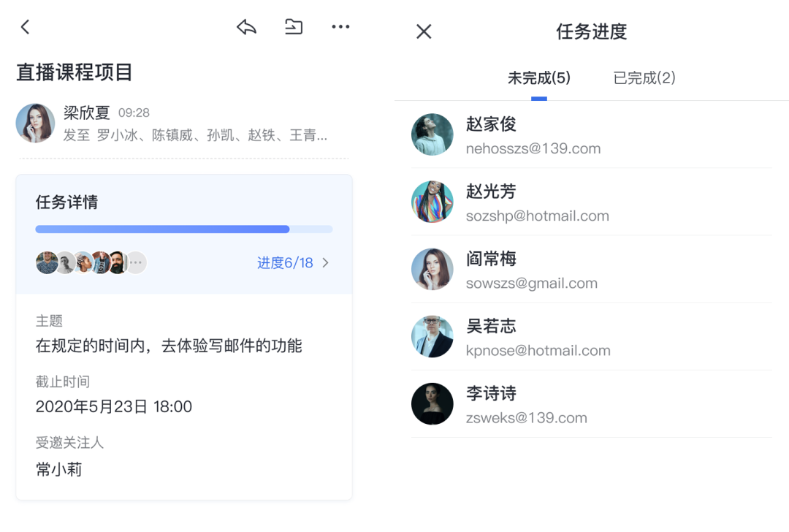The width and height of the screenshot is (789, 532).
Task: Tap 赵光芳's profile avatar
Action: 432,202
